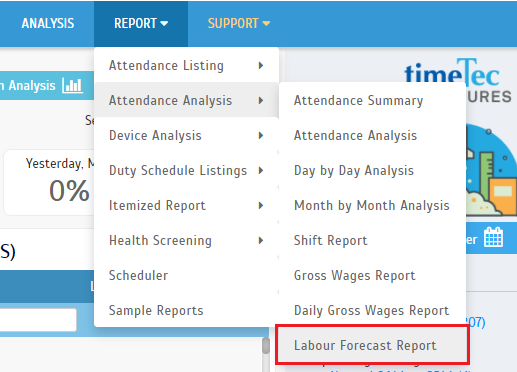Expand the Itemized Report submenu arrow
The height and width of the screenshot is (372, 517).
pos(261,205)
